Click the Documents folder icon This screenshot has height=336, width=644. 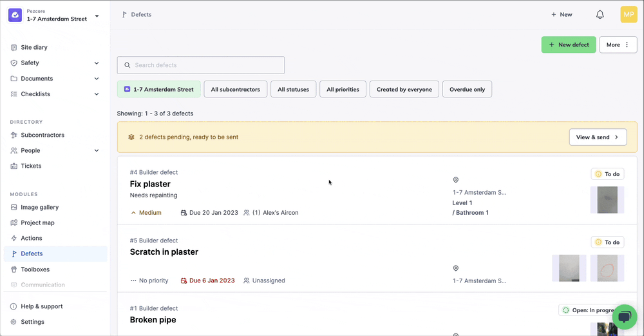[x=14, y=79]
